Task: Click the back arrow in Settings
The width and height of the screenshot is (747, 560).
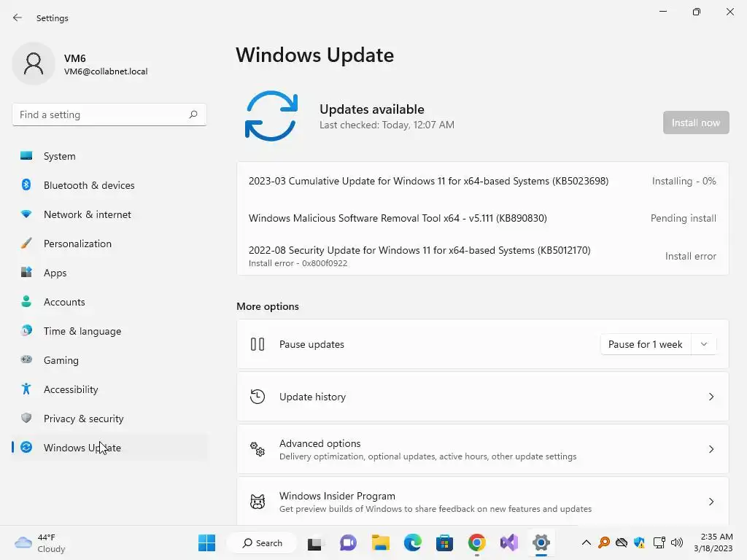Action: [x=18, y=17]
